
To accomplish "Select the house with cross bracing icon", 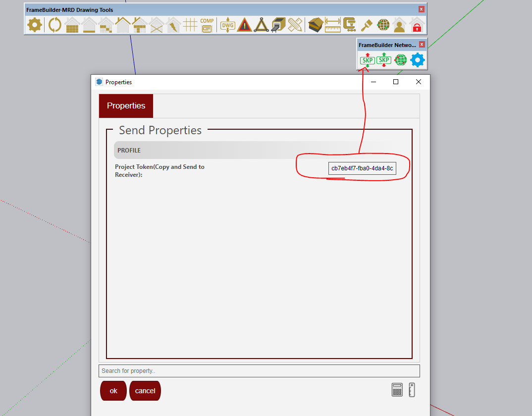I will [157, 25].
